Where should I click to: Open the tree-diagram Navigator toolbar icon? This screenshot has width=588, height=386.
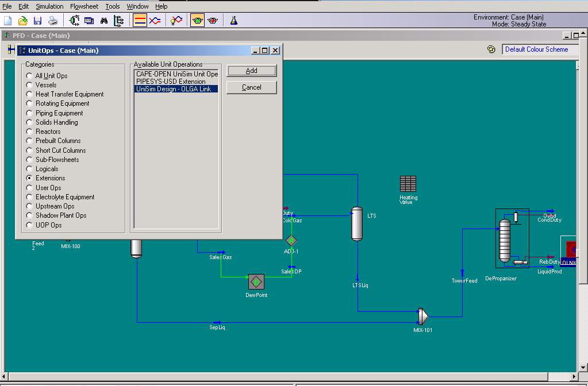(x=118, y=21)
